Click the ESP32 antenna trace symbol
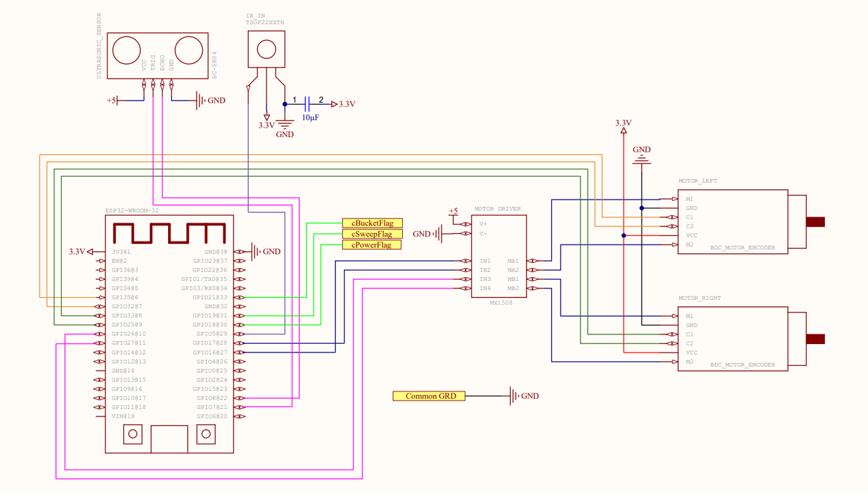Viewport: 868px width, 501px height. [169, 233]
